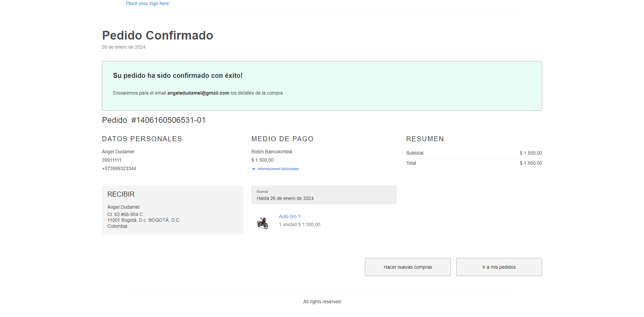644x317 pixels.
Task: Click the Hacer nuevas compras button
Action: (408, 267)
